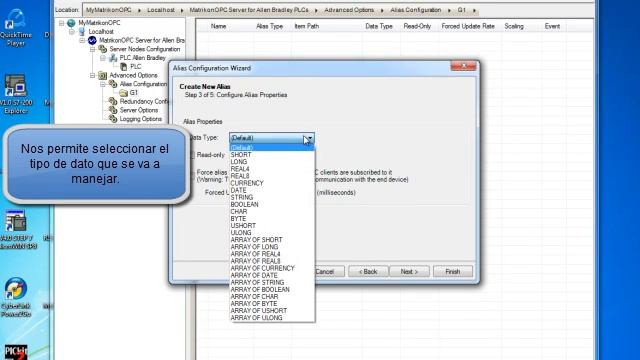
Task: Collapse Alias Configuration tree node
Action: [103, 84]
